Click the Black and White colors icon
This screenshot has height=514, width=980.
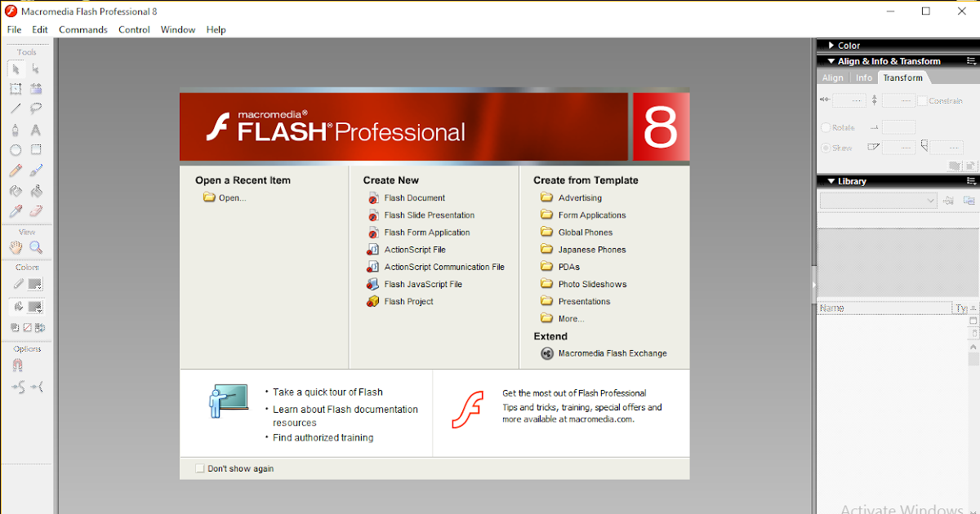tap(16, 327)
